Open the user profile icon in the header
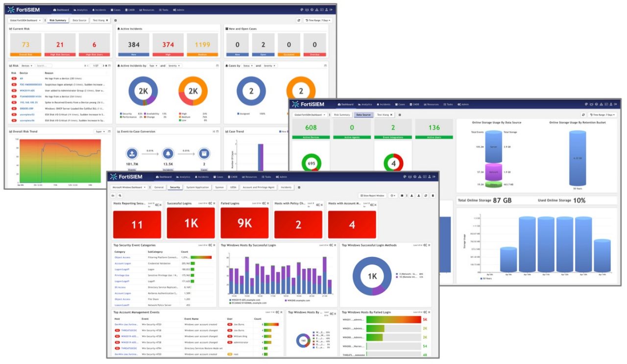This screenshot has width=627, height=364. (x=327, y=10)
